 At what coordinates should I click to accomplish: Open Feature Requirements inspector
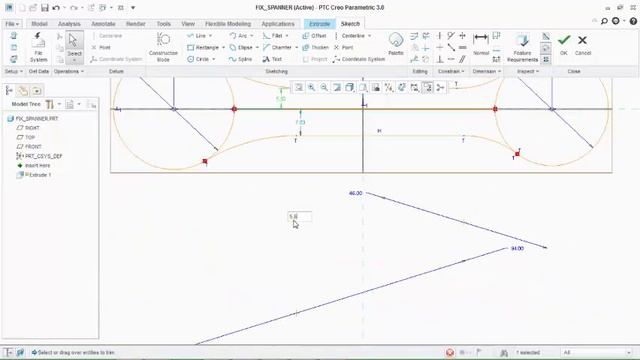tap(522, 47)
